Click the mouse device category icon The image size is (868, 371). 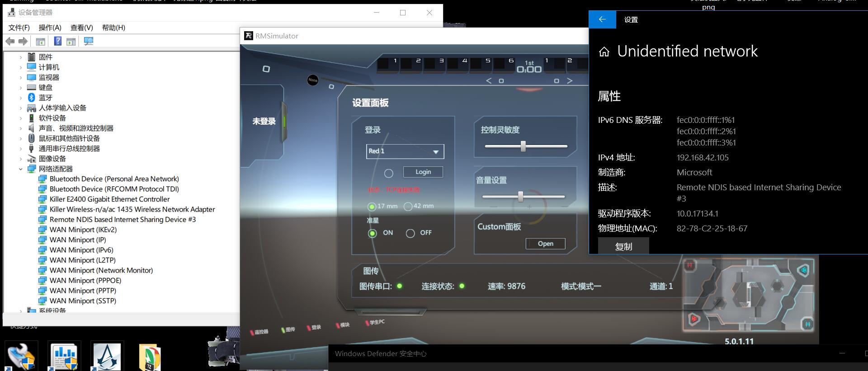click(x=31, y=138)
